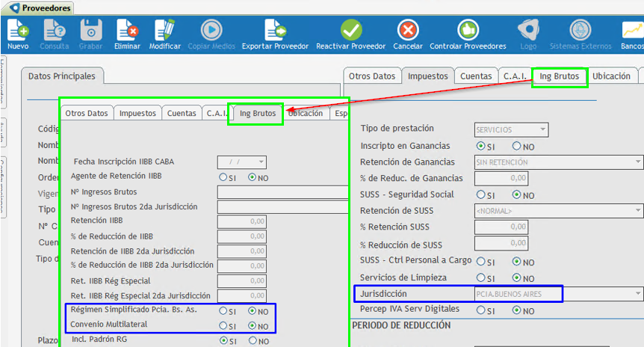The image size is (644, 347).
Task: Set SUSS - Seguridad Social to NO
Action: 517,194
